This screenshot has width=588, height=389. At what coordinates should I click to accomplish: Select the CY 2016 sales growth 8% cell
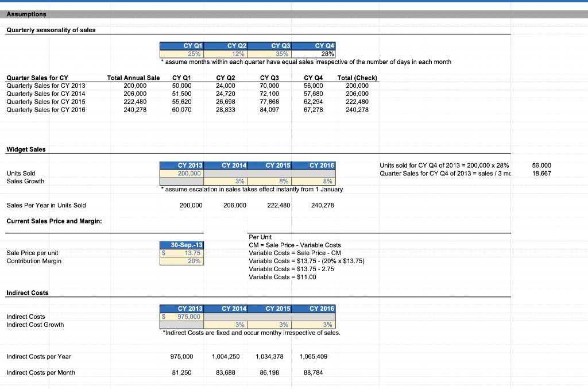[314, 182]
